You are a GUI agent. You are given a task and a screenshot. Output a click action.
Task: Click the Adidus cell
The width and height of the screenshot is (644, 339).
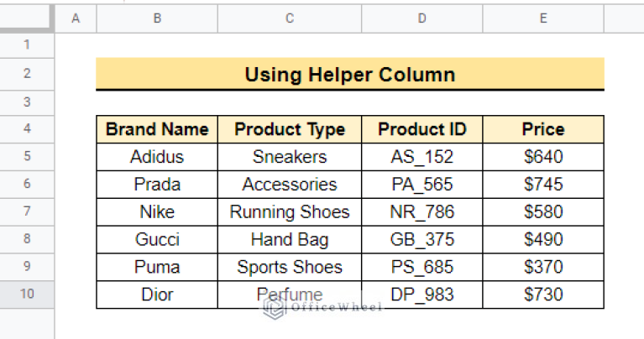point(157,157)
